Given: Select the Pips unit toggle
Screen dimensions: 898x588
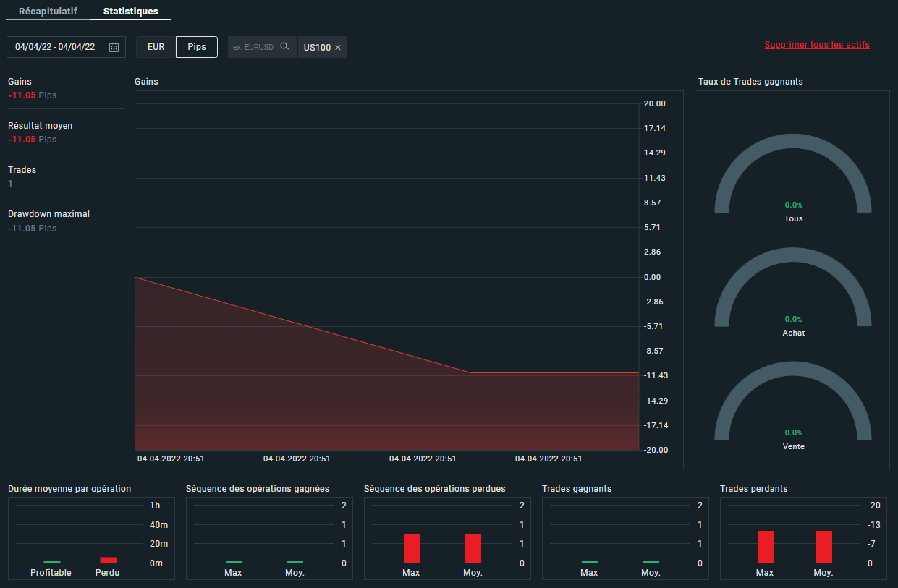Looking at the screenshot, I should [x=197, y=47].
